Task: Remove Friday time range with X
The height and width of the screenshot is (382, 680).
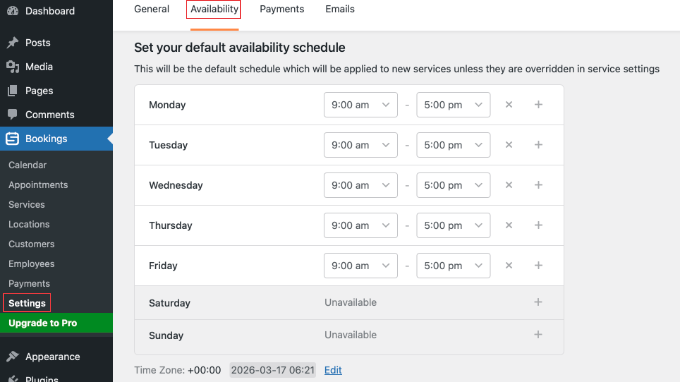Action: [509, 265]
